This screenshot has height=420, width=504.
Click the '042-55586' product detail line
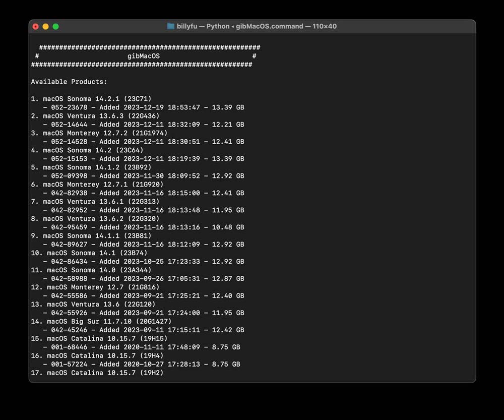(x=143, y=296)
